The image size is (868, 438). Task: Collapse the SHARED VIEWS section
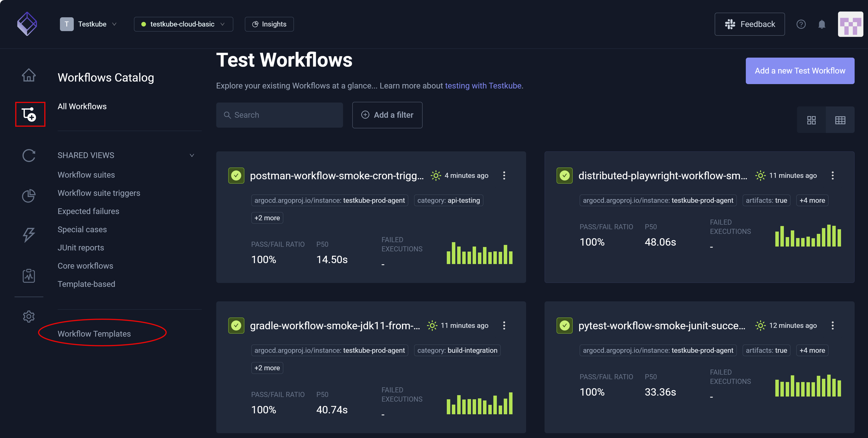pyautogui.click(x=192, y=155)
